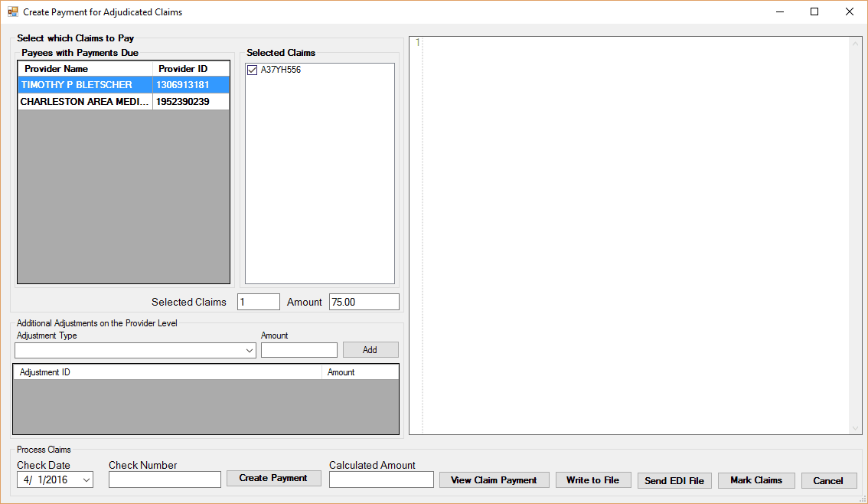
Task: Click into the adjustment Amount field
Action: (299, 350)
